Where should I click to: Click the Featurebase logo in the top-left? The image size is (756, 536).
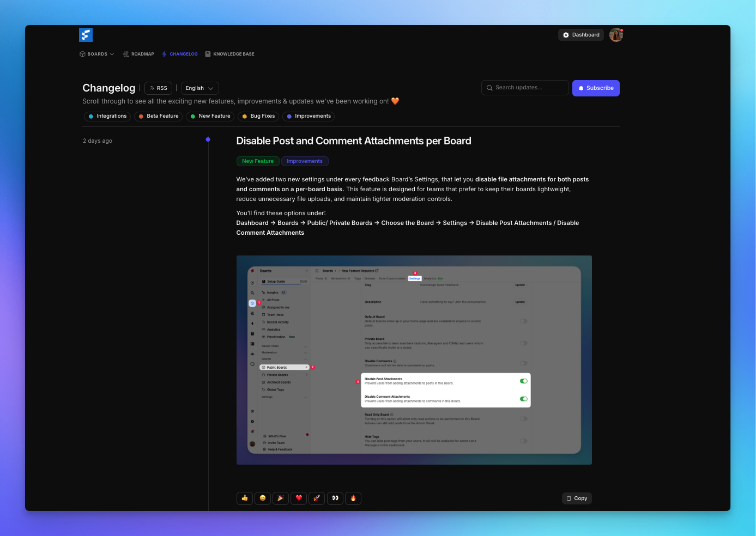pos(86,34)
